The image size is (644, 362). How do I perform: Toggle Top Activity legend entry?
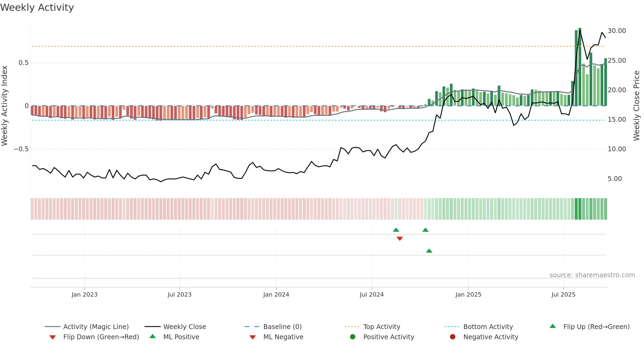[x=372, y=327]
